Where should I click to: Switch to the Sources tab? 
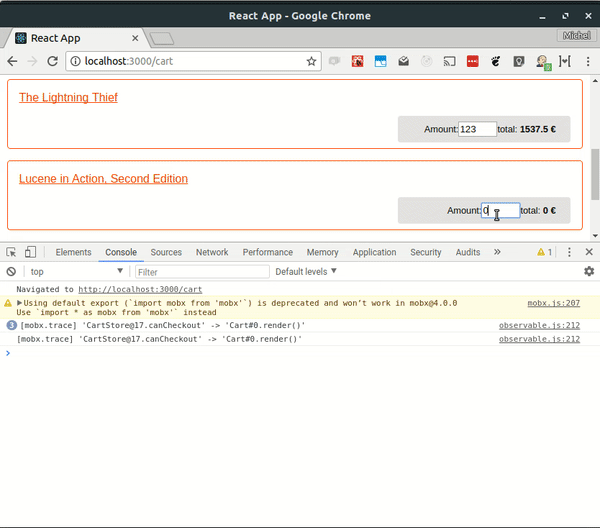166,253
